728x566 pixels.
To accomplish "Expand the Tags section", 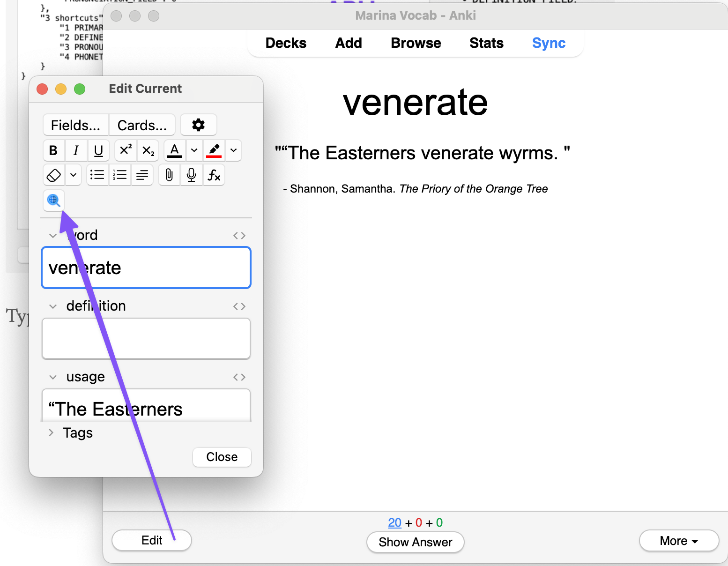I will (52, 433).
